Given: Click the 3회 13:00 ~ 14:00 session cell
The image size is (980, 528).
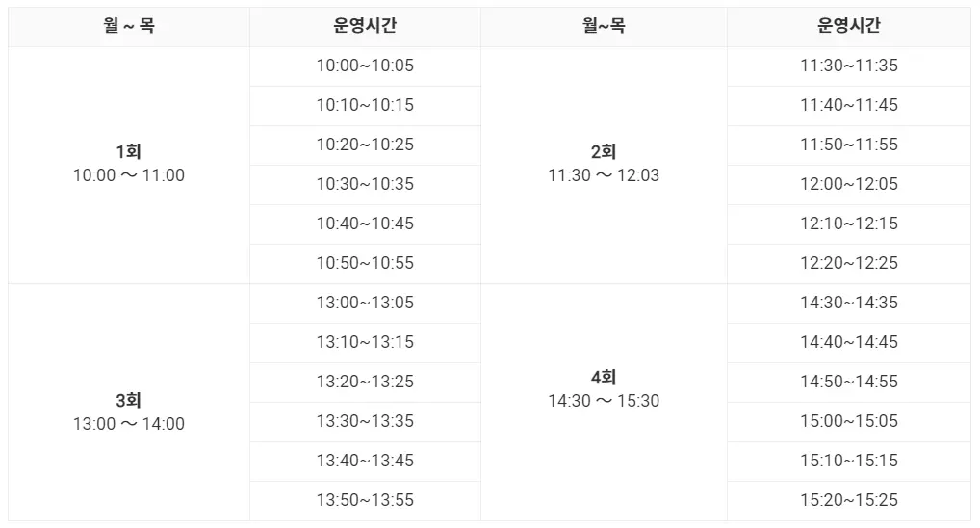Looking at the screenshot, I should click(129, 402).
